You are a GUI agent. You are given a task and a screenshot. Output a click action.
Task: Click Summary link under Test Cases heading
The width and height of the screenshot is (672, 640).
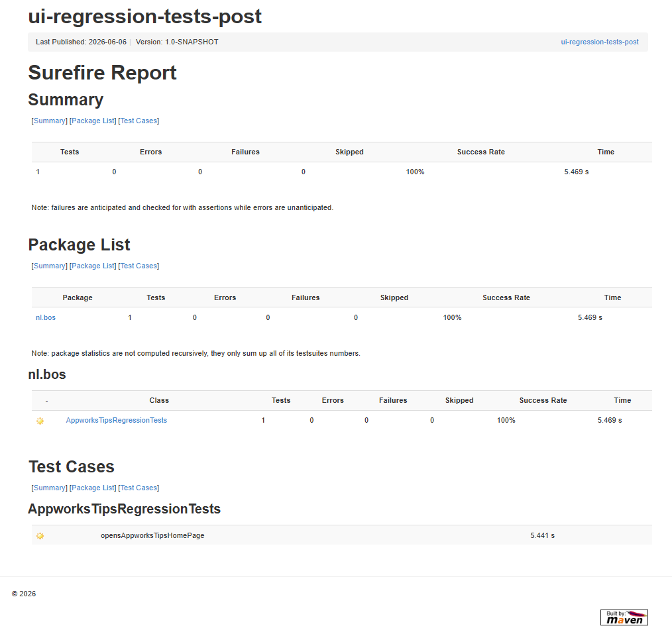tap(50, 488)
